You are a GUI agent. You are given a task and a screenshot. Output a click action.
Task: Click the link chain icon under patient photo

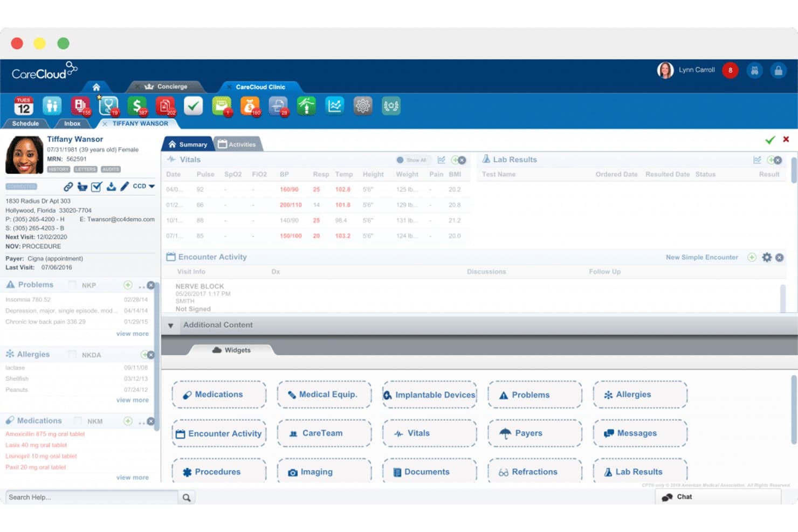[68, 186]
